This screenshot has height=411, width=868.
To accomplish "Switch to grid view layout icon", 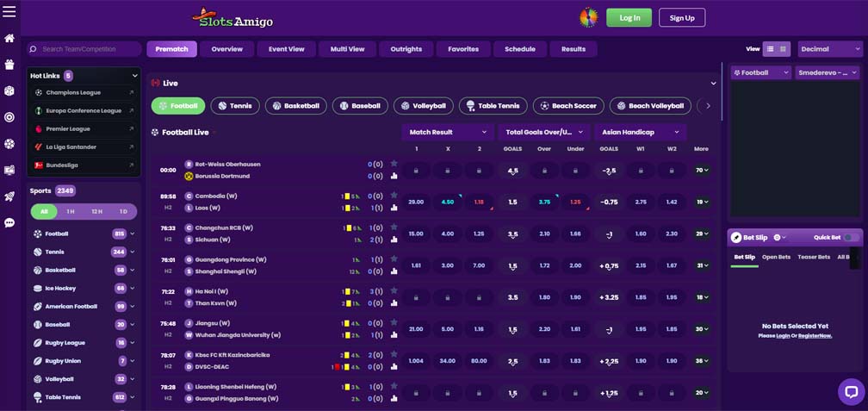I will click(784, 49).
